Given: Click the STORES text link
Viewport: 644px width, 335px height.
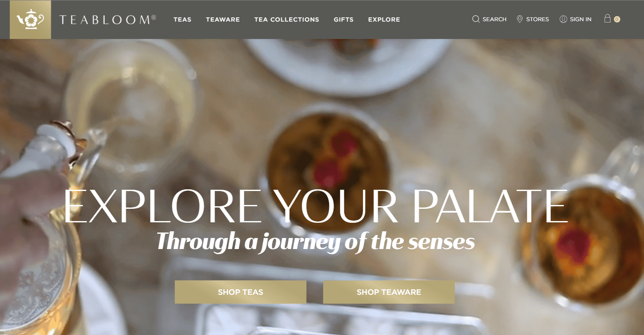Looking at the screenshot, I should click(538, 19).
